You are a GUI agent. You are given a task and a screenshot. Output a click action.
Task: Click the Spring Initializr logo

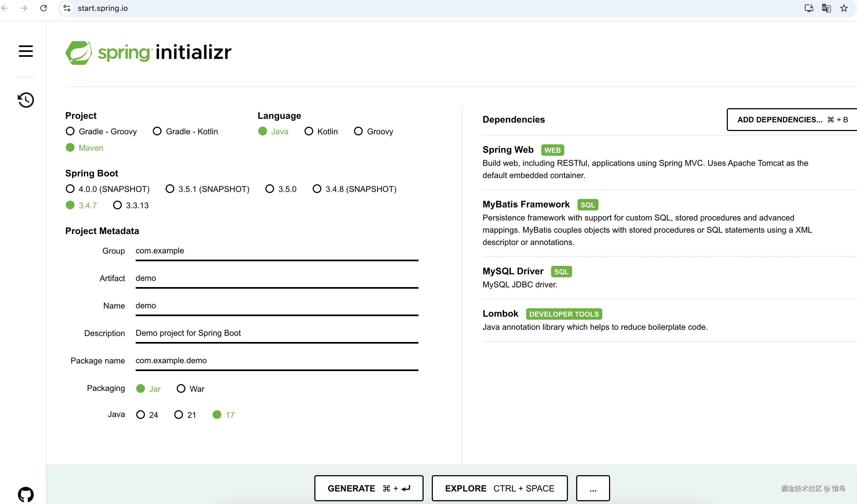pos(148,53)
